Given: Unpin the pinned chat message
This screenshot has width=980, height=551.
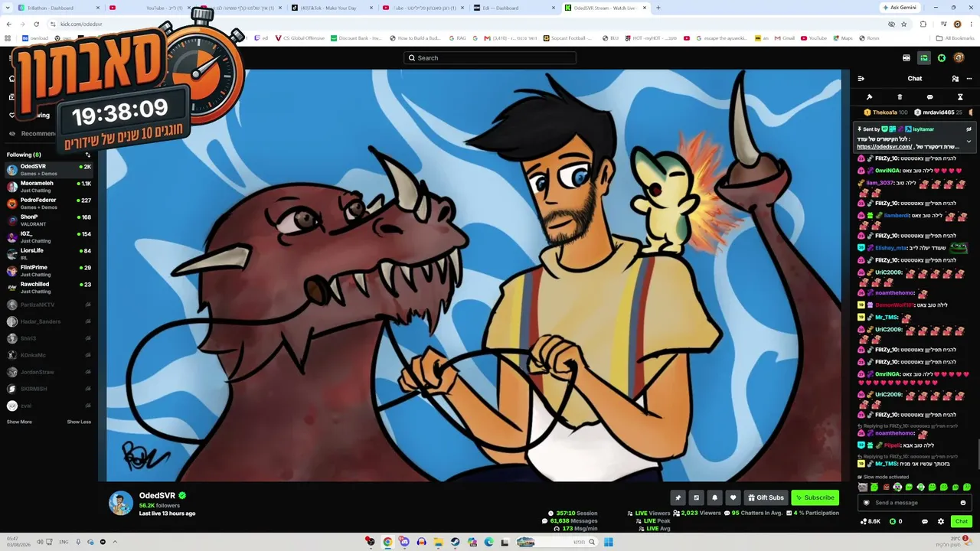Looking at the screenshot, I should pyautogui.click(x=969, y=129).
